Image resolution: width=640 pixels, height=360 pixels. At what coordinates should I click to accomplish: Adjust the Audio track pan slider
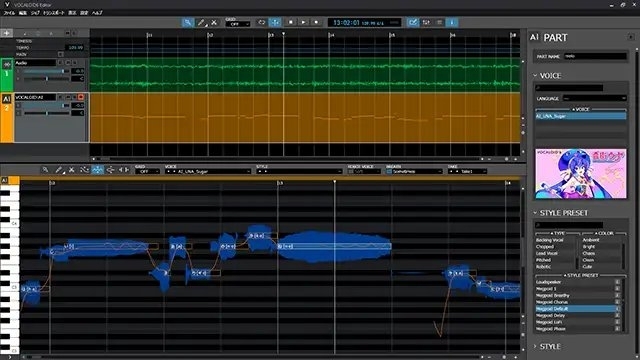point(46,78)
